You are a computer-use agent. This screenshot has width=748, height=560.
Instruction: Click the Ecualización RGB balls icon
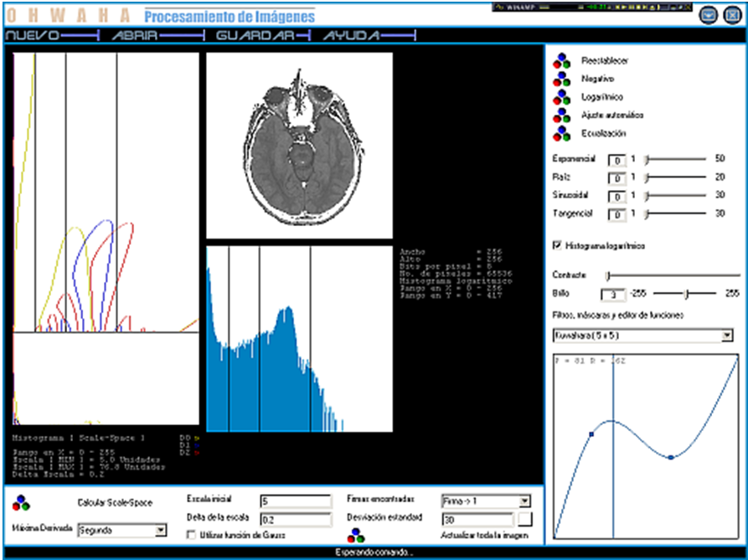(561, 133)
